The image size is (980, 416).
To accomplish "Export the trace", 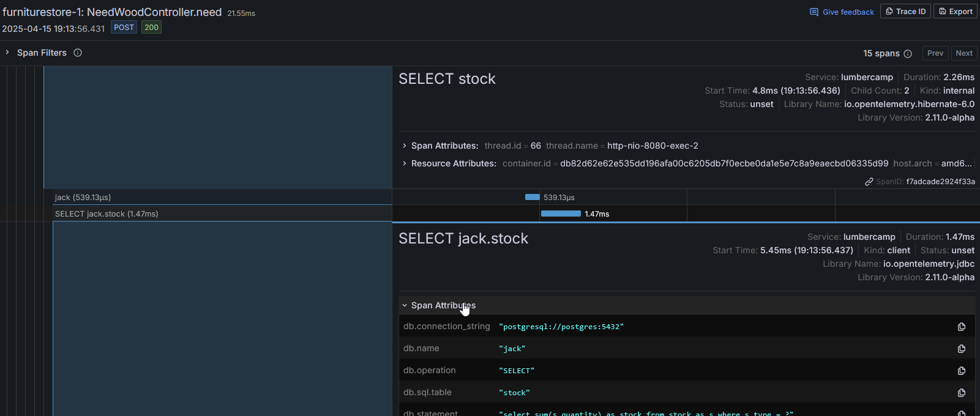I will (x=955, y=12).
